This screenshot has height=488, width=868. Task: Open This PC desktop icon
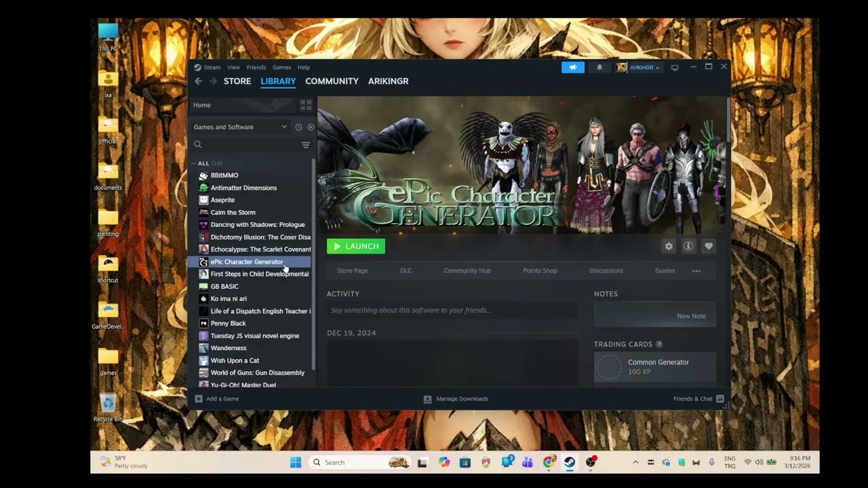(x=108, y=37)
